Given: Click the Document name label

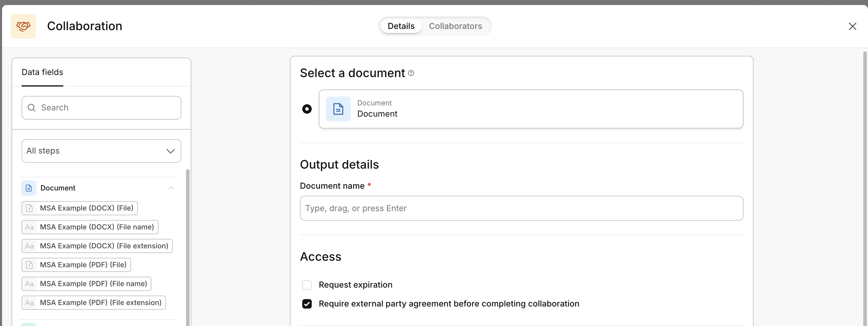Looking at the screenshot, I should pos(332,186).
